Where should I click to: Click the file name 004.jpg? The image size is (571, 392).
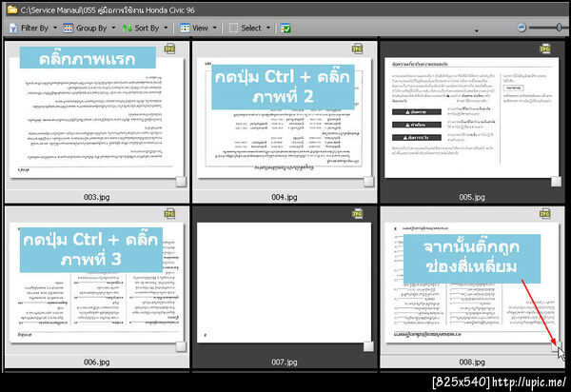tap(284, 197)
